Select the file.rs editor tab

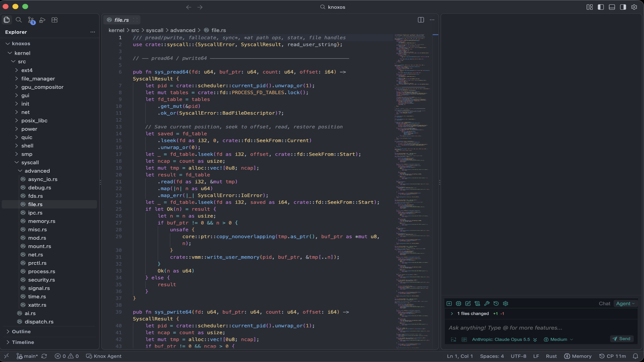click(x=121, y=20)
